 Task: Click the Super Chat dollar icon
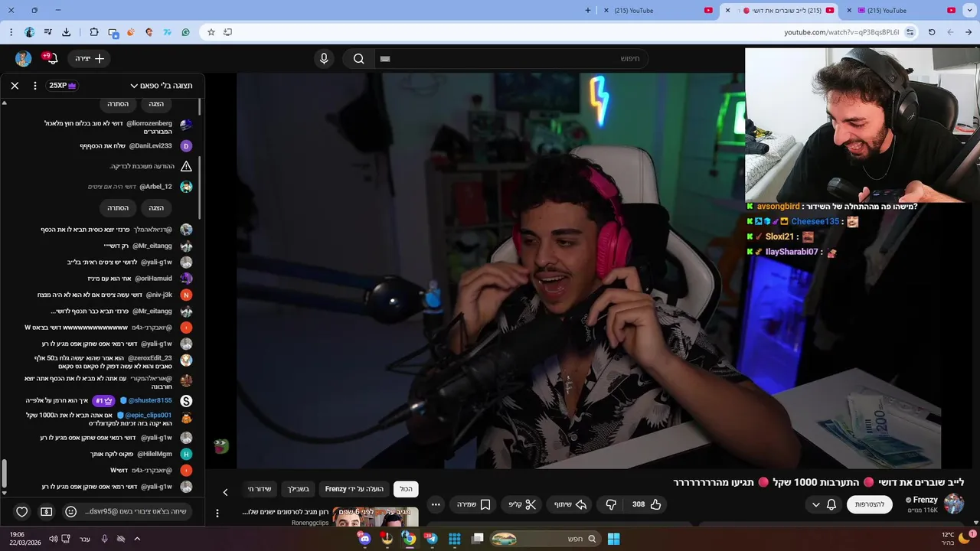tap(47, 512)
